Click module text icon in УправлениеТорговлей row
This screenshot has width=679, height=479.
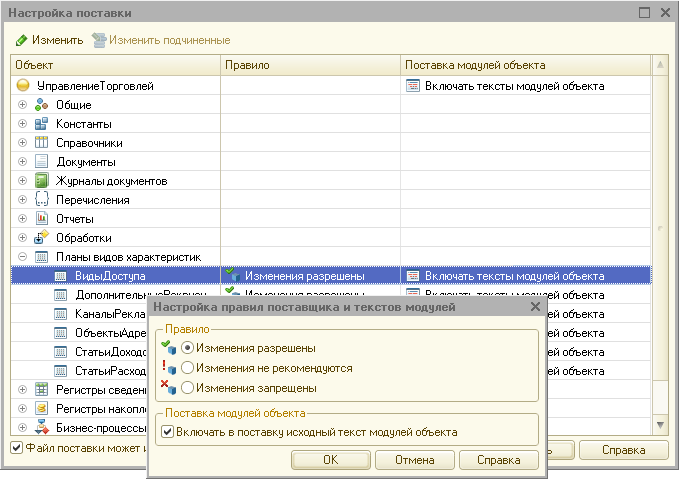click(413, 86)
